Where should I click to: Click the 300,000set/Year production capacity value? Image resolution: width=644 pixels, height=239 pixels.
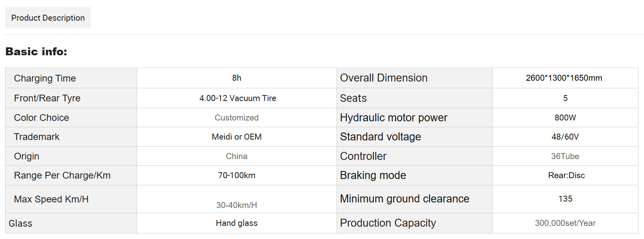click(x=565, y=223)
